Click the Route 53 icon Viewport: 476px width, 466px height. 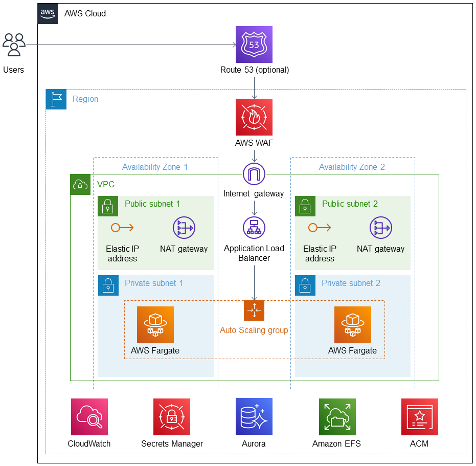254,45
